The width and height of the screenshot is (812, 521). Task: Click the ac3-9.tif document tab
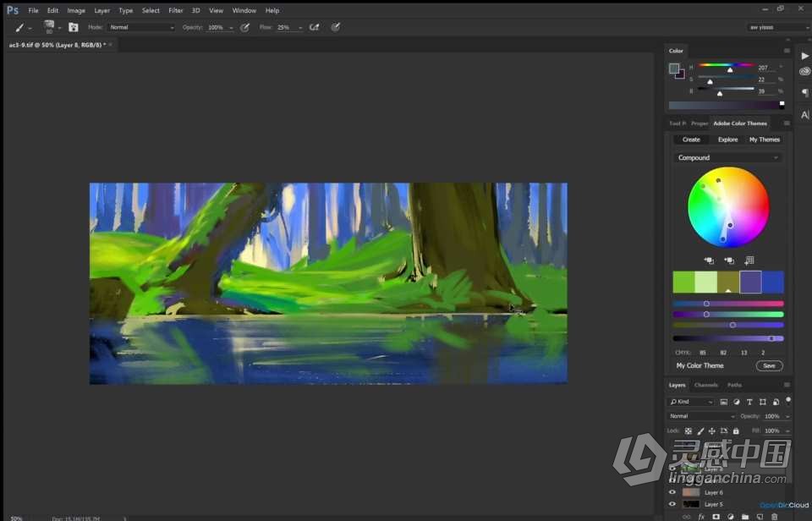pos(58,45)
